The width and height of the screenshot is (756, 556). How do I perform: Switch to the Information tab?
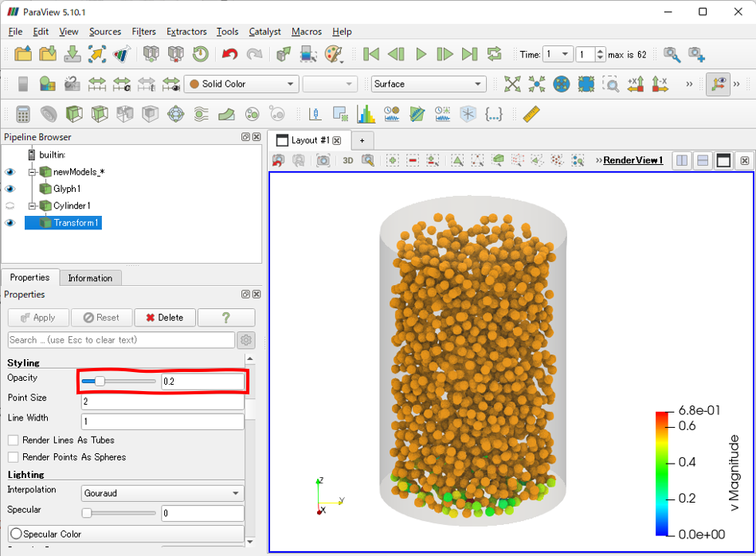(90, 278)
